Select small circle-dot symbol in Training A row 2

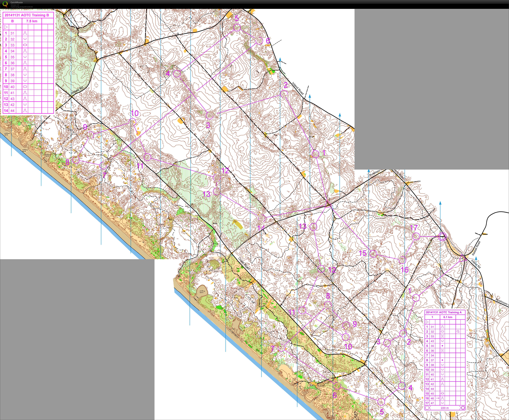tap(458, 331)
